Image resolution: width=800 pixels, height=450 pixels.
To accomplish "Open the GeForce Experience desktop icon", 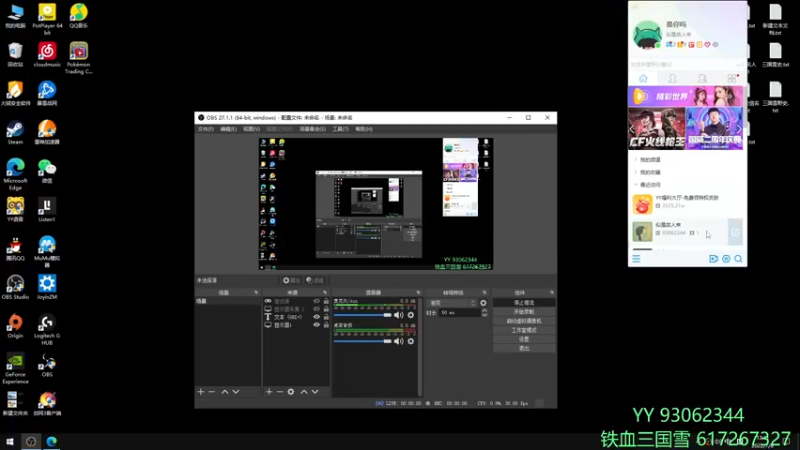I will point(15,368).
